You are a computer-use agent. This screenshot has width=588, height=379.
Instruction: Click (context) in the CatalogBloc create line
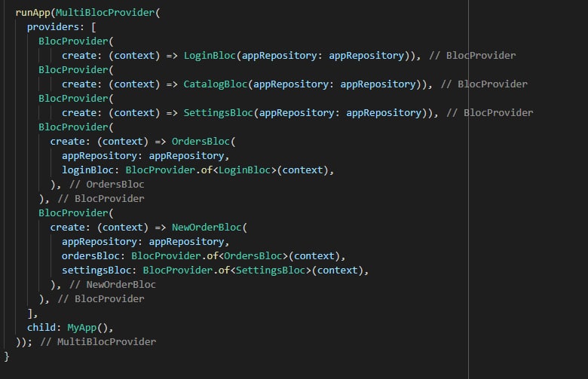coord(134,84)
